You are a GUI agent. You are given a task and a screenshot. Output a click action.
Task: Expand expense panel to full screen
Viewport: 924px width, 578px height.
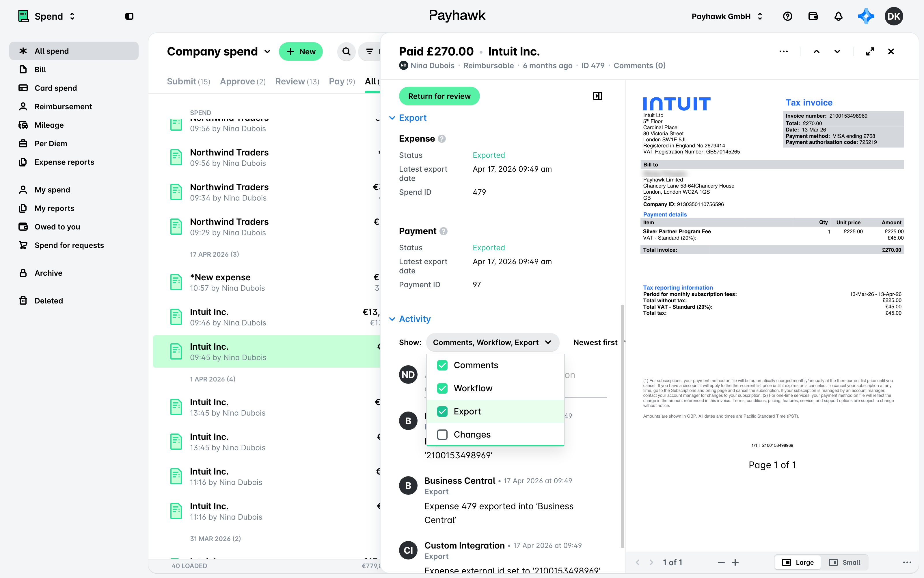tap(870, 51)
